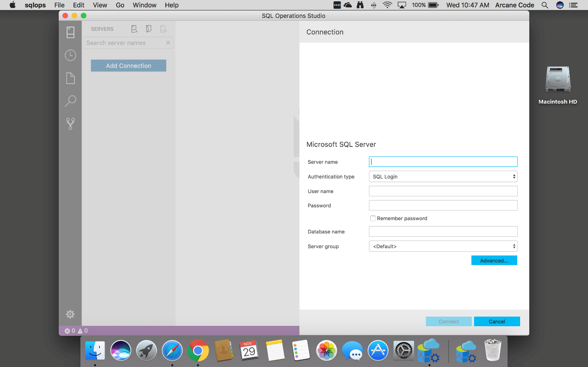Viewport: 588px width, 367px height.
Task: Open the View menu
Action: pyautogui.click(x=100, y=5)
